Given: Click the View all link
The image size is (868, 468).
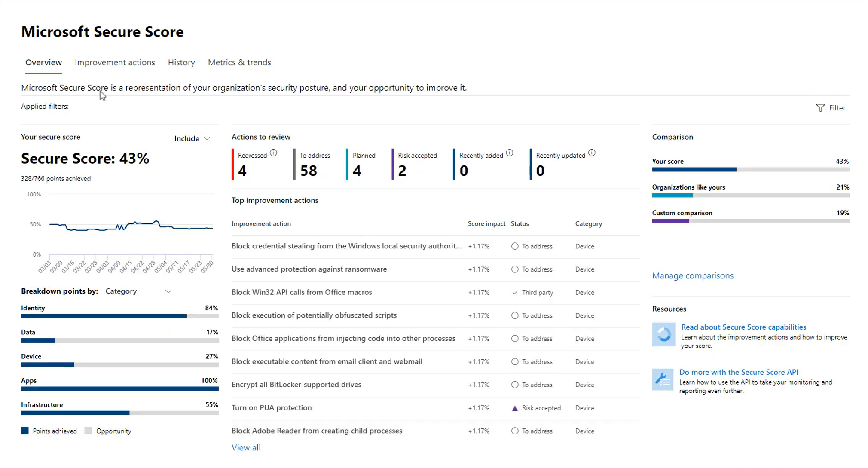Looking at the screenshot, I should tap(246, 447).
